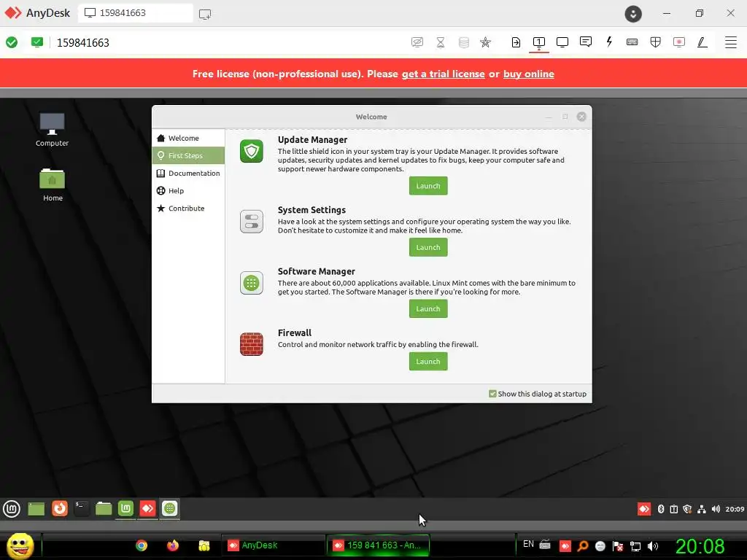The height and width of the screenshot is (560, 747).
Task: Open the lightning bolt Actions menu
Action: [x=609, y=42]
